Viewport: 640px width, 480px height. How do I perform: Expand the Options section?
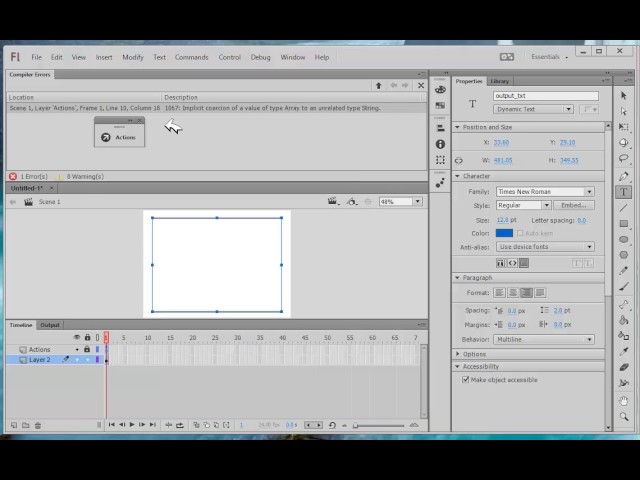(x=457, y=354)
